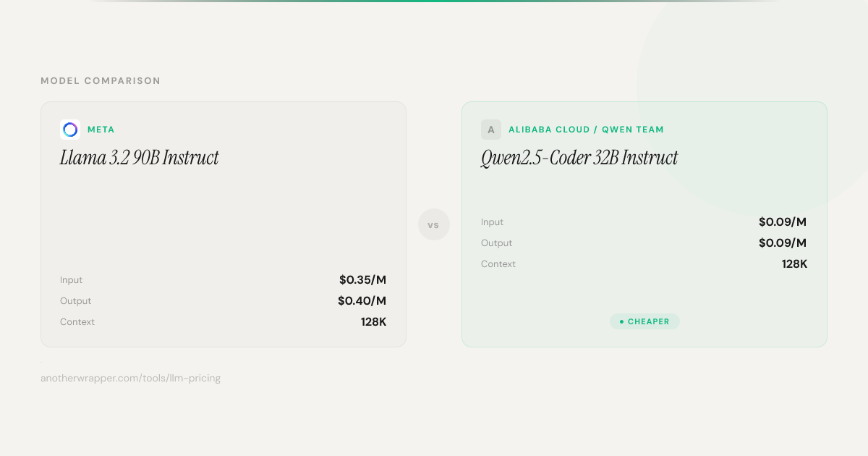This screenshot has width=868, height=456.
Task: Click Llama's $0.40/M output price
Action: (x=362, y=301)
